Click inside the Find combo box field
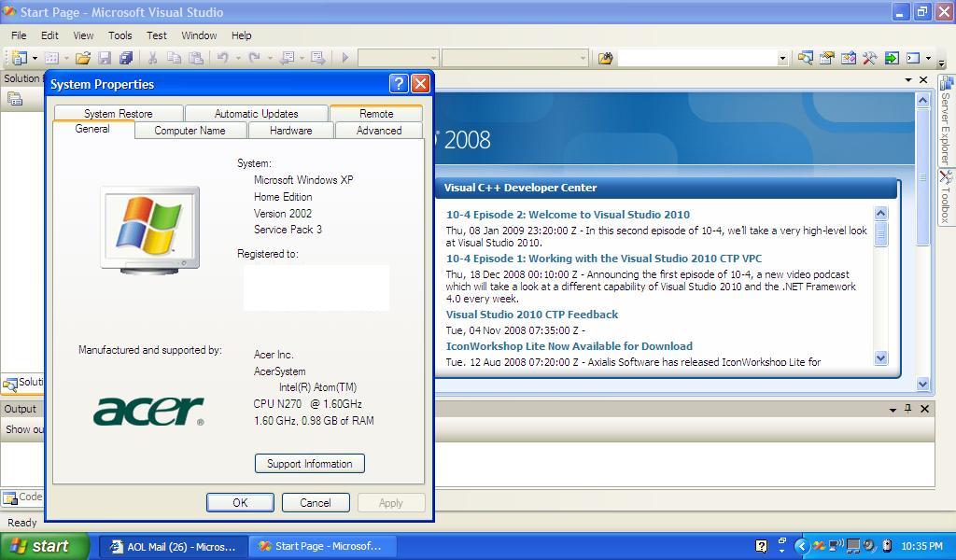The image size is (956, 560). click(697, 59)
